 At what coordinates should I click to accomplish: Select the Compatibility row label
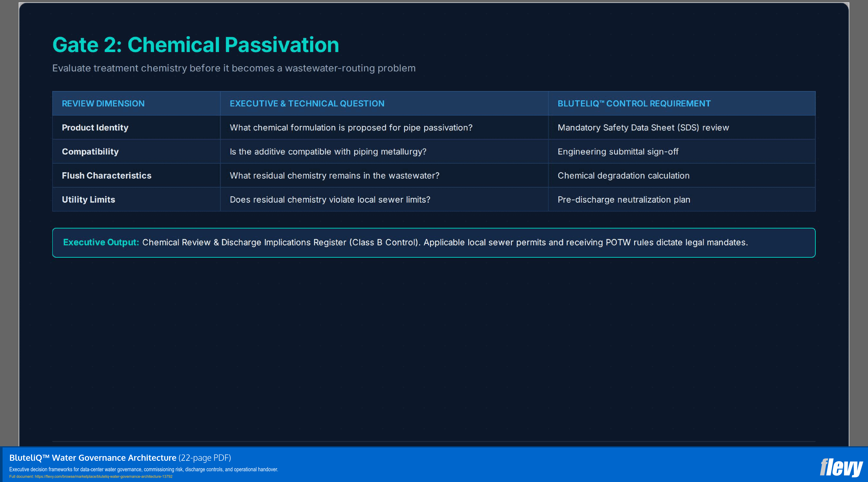pyautogui.click(x=90, y=152)
